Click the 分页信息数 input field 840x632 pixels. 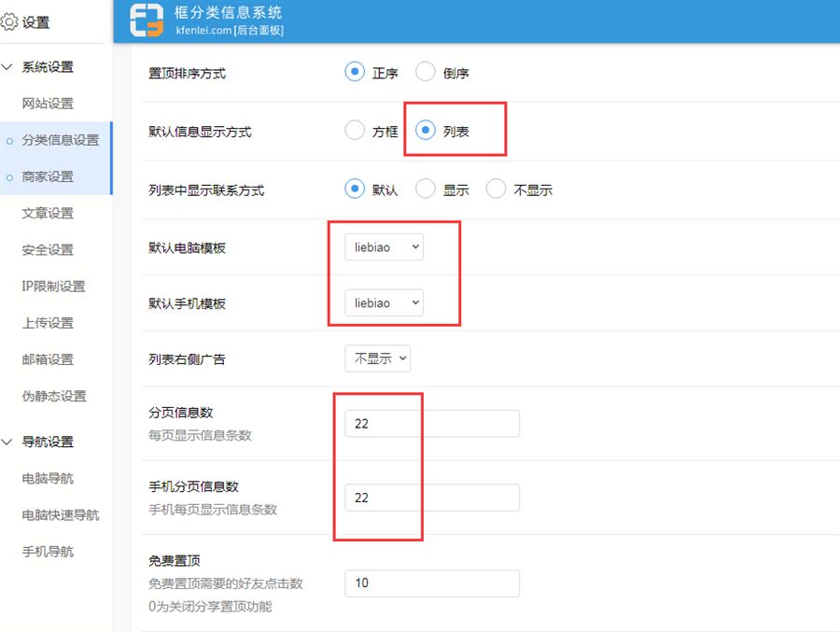431,423
